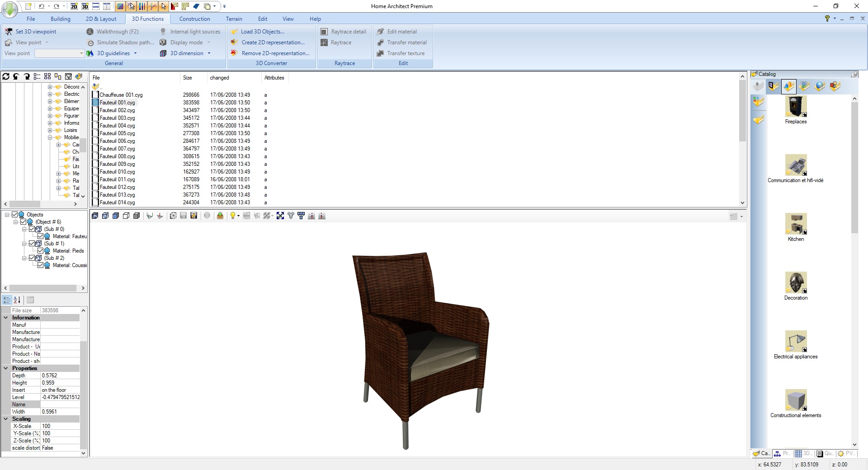Screen dimensions: 868x470
Task: Uncheck the Objects root checkbox
Action: (x=15, y=214)
